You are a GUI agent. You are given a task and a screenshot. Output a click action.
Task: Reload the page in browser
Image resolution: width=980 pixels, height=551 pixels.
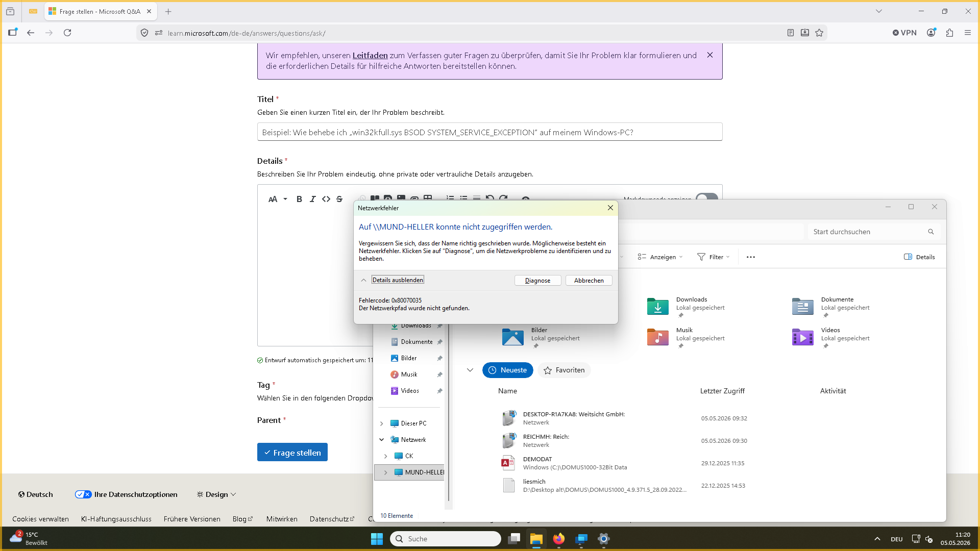[67, 33]
